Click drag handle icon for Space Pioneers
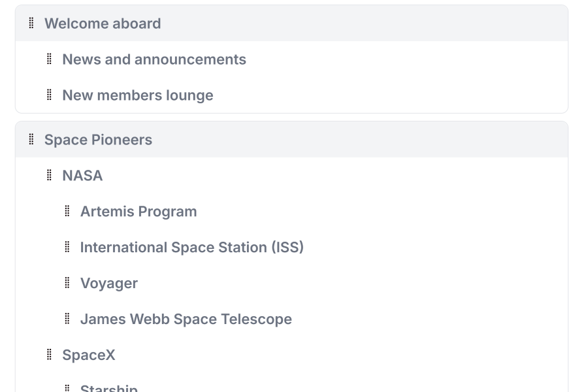Viewport: 588px width, 392px height. click(x=31, y=140)
